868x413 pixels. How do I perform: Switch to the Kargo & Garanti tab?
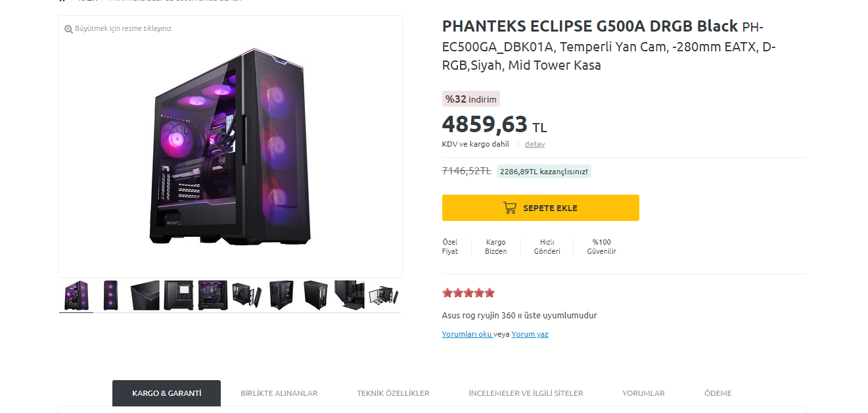(166, 393)
